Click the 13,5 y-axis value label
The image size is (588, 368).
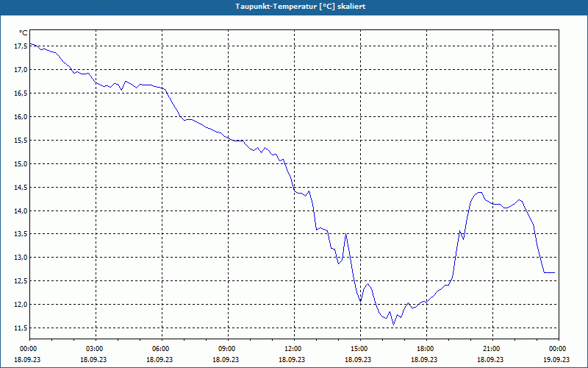21,234
